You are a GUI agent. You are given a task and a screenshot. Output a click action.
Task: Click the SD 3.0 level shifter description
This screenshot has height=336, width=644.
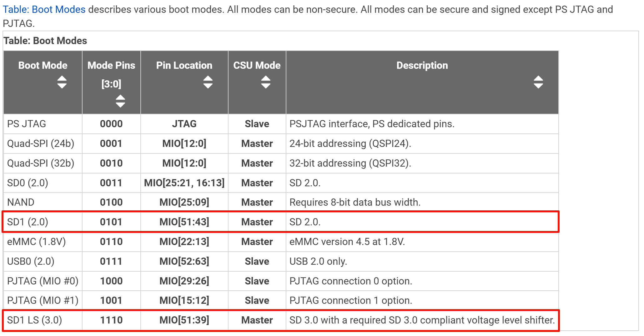pyautogui.click(x=422, y=320)
